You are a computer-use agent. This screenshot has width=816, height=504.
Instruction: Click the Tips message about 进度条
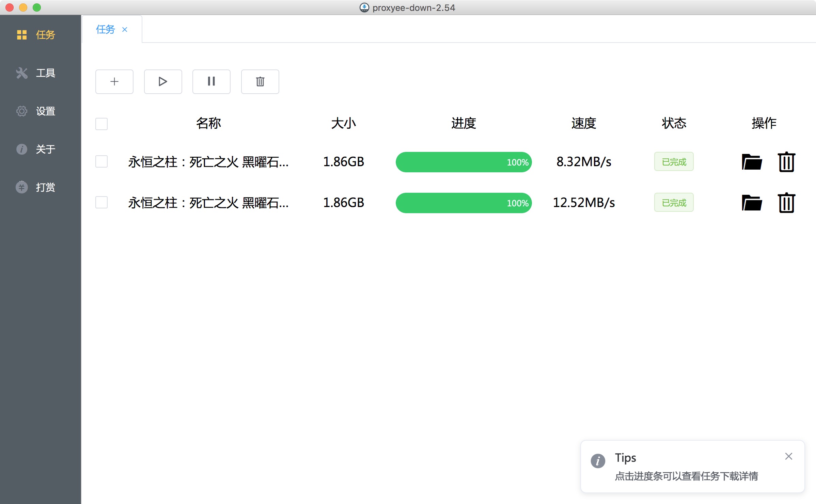686,476
